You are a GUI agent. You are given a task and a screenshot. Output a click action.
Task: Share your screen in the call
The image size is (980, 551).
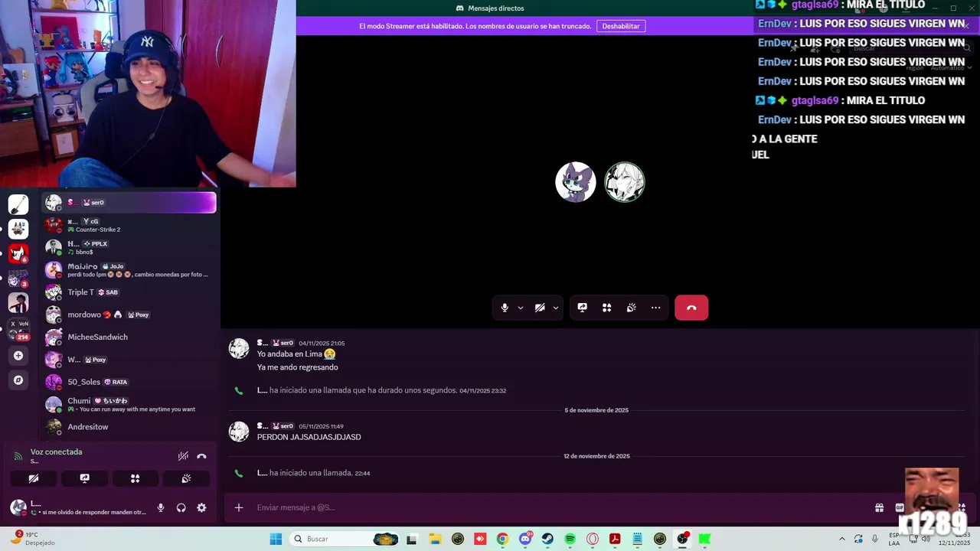pos(583,308)
